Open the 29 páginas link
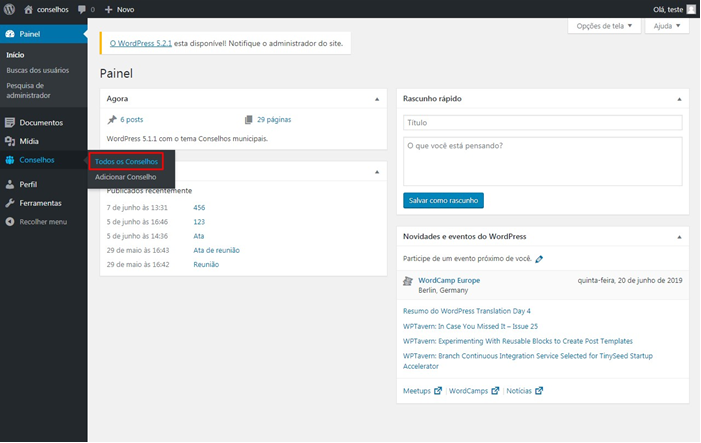 pyautogui.click(x=274, y=120)
